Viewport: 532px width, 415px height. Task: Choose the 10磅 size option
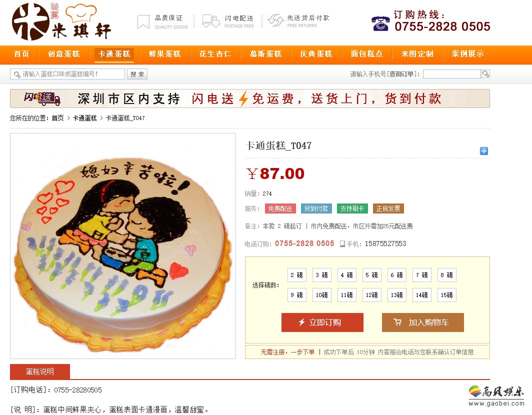[x=322, y=295]
